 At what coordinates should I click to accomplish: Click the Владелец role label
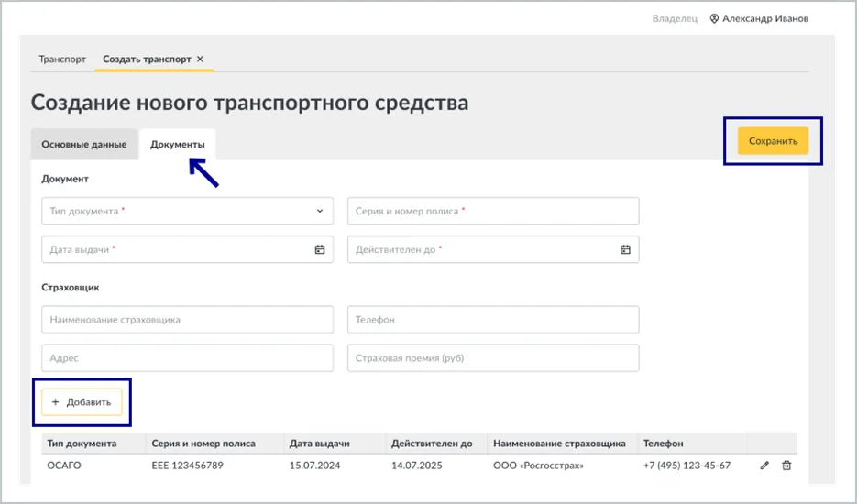675,18
